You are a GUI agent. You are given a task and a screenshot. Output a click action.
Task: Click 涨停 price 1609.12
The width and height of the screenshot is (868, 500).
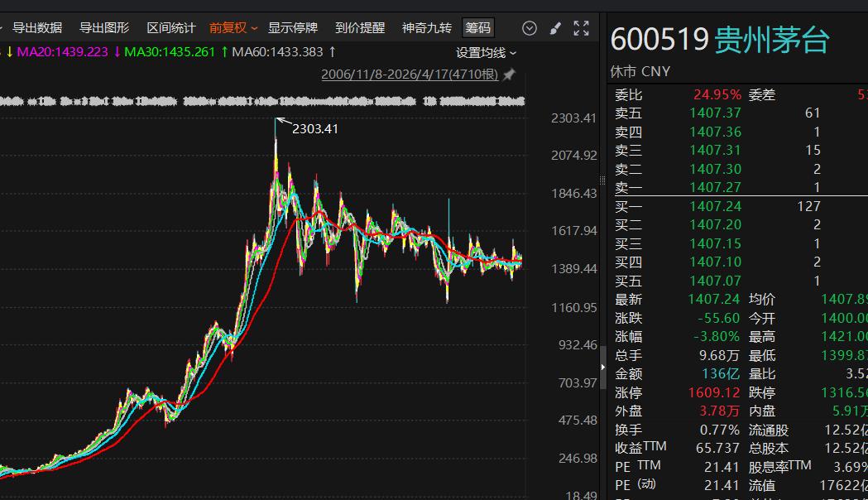click(714, 392)
